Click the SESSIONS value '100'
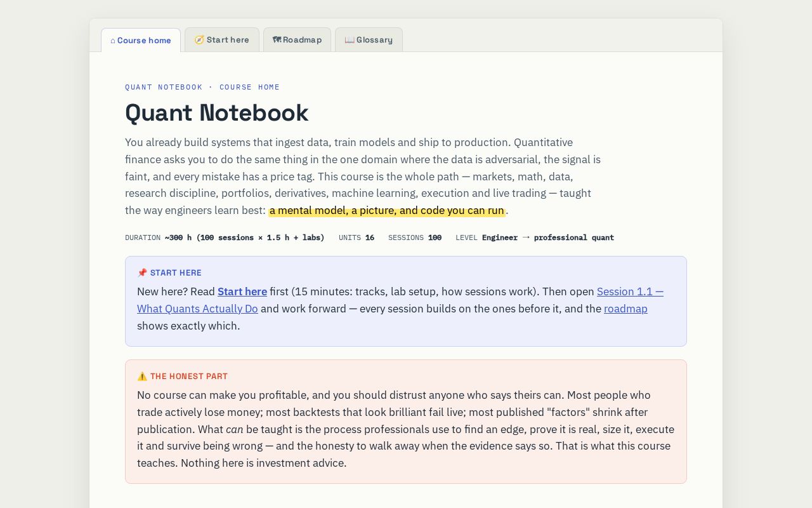812x508 pixels. tap(435, 237)
